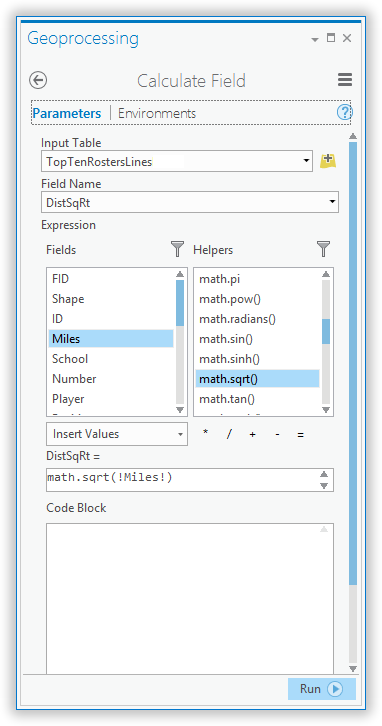Insert the equals operator
Viewport: 382px width, 726px height.
coord(301,434)
